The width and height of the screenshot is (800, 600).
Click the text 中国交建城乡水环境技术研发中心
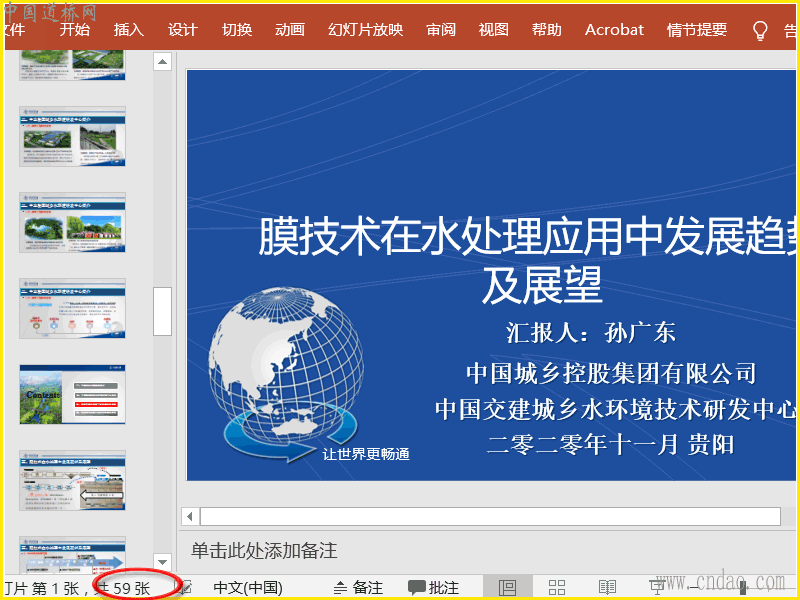pos(615,409)
